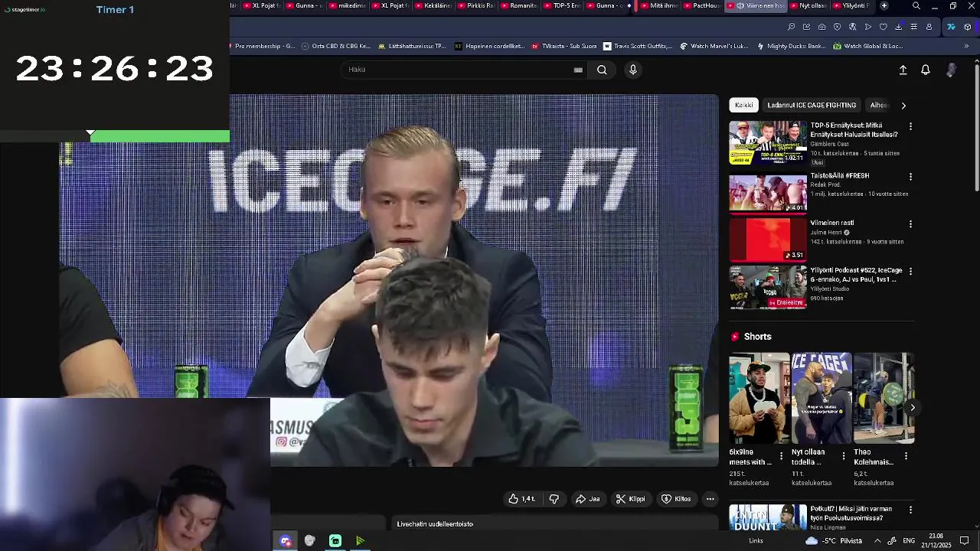Open the Windows notification center icon
This screenshot has height=551, width=980.
tap(965, 541)
